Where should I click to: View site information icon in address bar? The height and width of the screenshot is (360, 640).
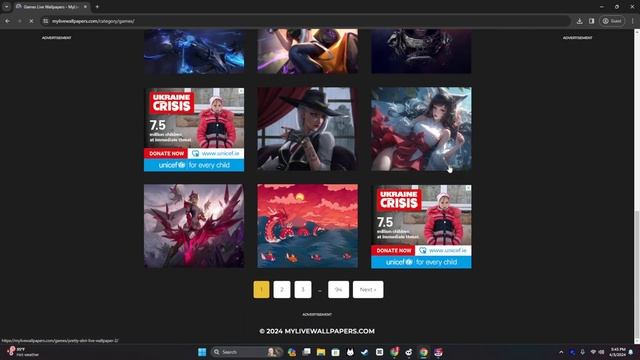[46, 21]
